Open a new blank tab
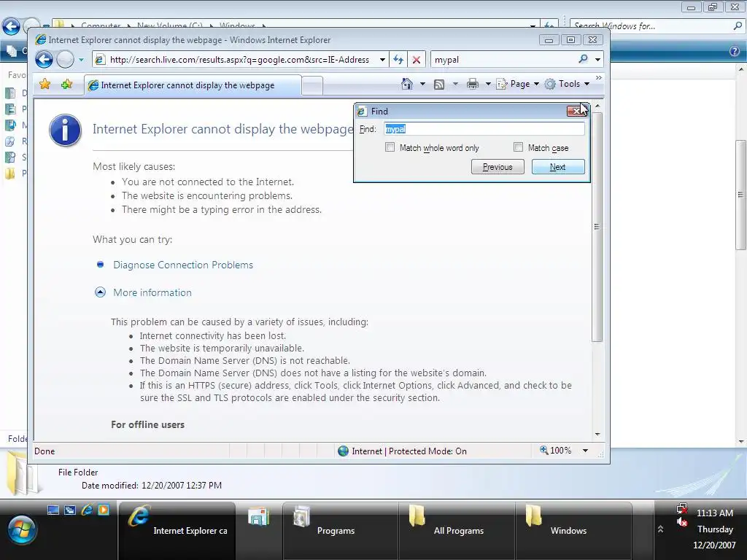This screenshot has width=747, height=560. (312, 86)
